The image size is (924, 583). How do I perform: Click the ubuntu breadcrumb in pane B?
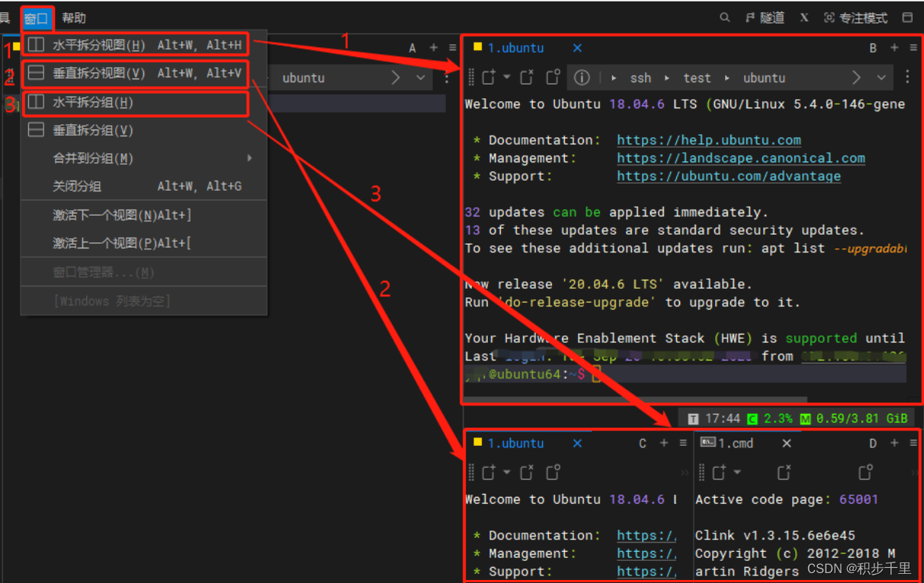click(x=764, y=78)
